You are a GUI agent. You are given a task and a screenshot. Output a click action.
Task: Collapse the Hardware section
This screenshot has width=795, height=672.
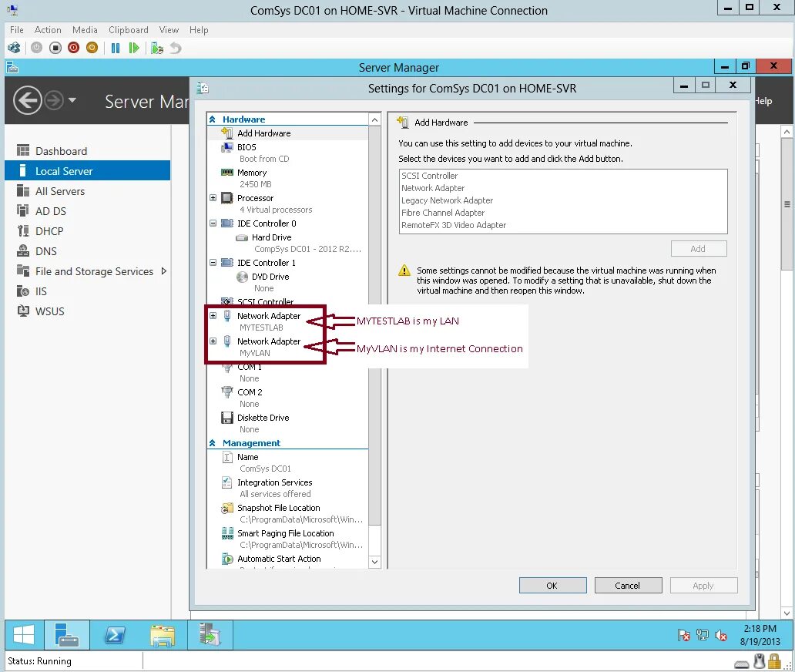coord(213,119)
